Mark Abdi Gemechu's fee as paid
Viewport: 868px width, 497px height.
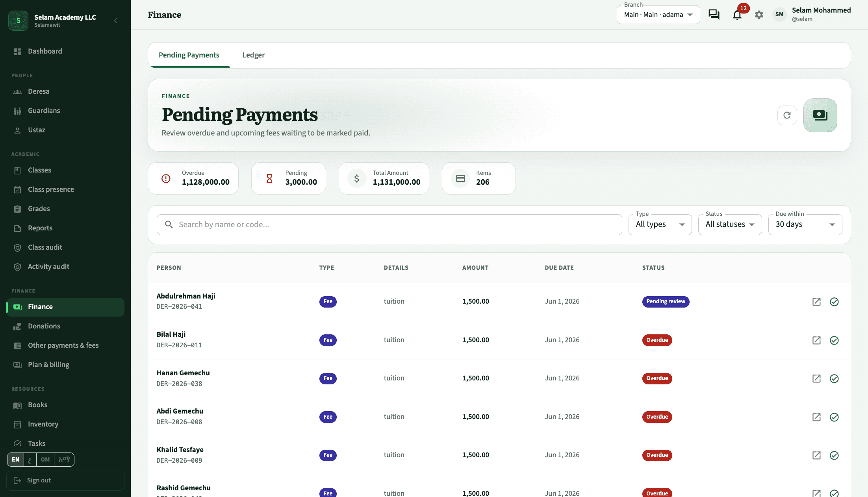tap(834, 417)
